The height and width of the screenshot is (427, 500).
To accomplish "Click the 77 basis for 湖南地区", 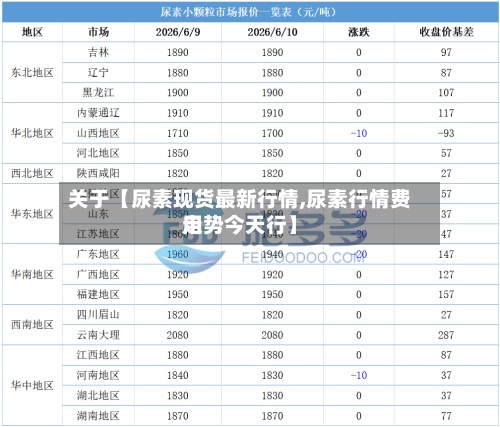I will [x=446, y=416].
